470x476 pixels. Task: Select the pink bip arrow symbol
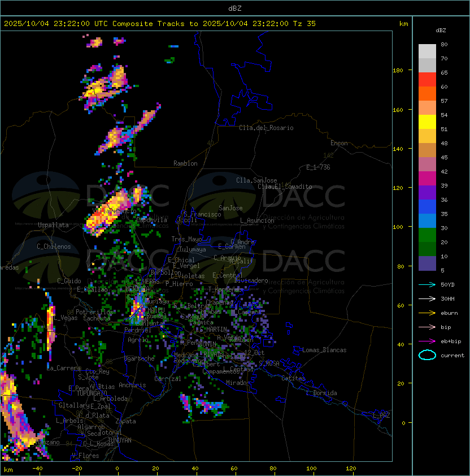click(427, 327)
